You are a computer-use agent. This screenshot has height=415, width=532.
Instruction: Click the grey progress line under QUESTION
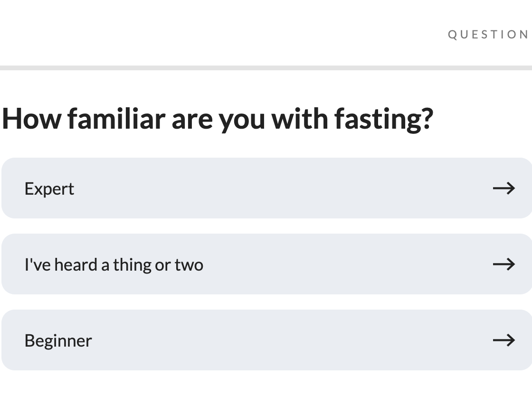[x=266, y=68]
